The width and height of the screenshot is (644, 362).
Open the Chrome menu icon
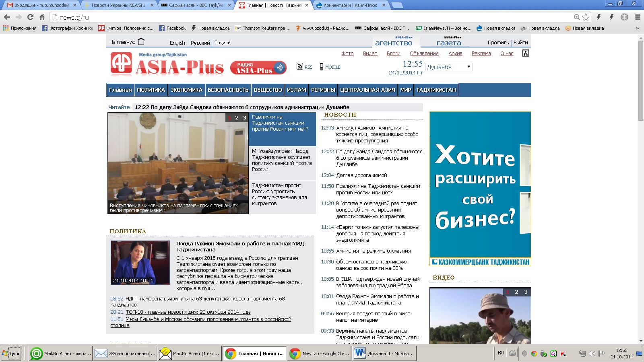638,17
